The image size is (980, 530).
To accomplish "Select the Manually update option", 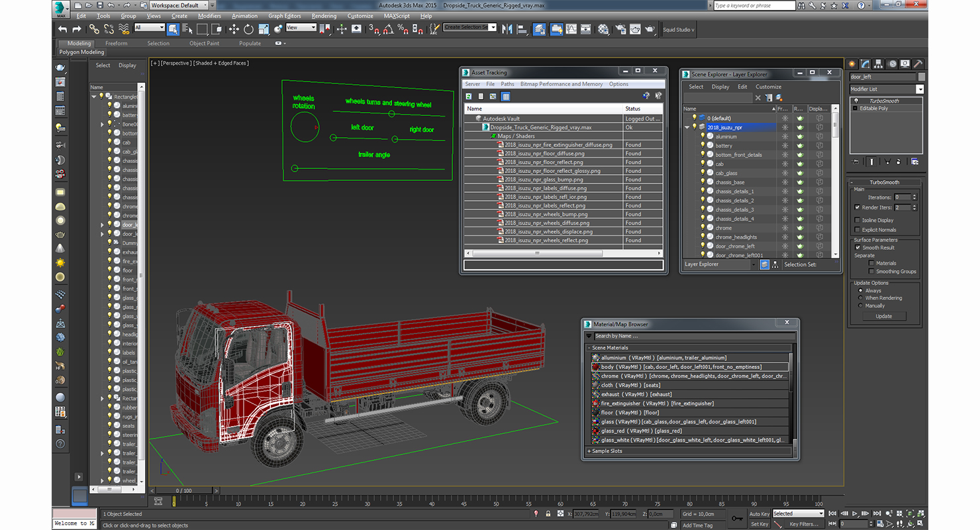I will click(x=860, y=306).
